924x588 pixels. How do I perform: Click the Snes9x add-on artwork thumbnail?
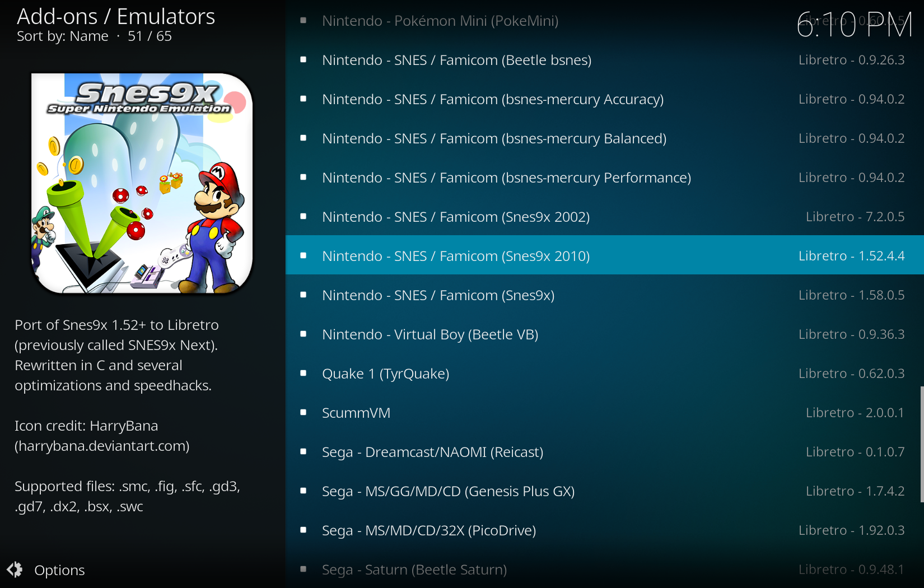(x=142, y=183)
